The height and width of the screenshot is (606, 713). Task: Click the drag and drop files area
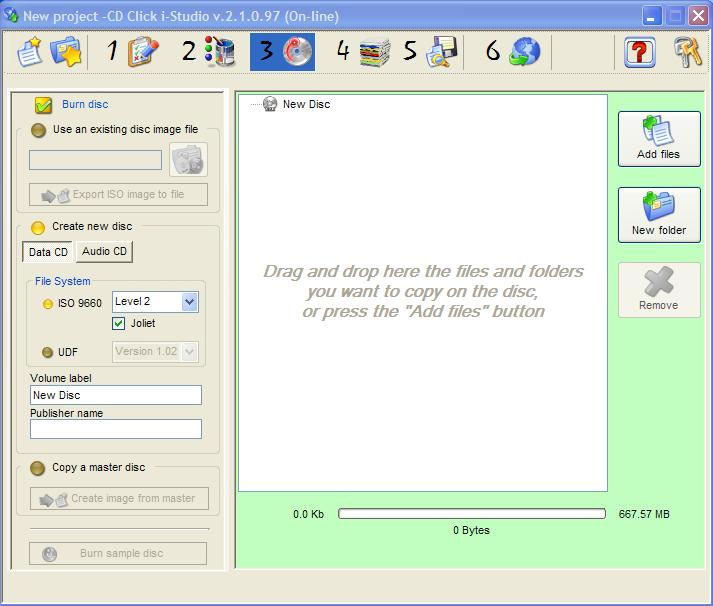(x=423, y=293)
